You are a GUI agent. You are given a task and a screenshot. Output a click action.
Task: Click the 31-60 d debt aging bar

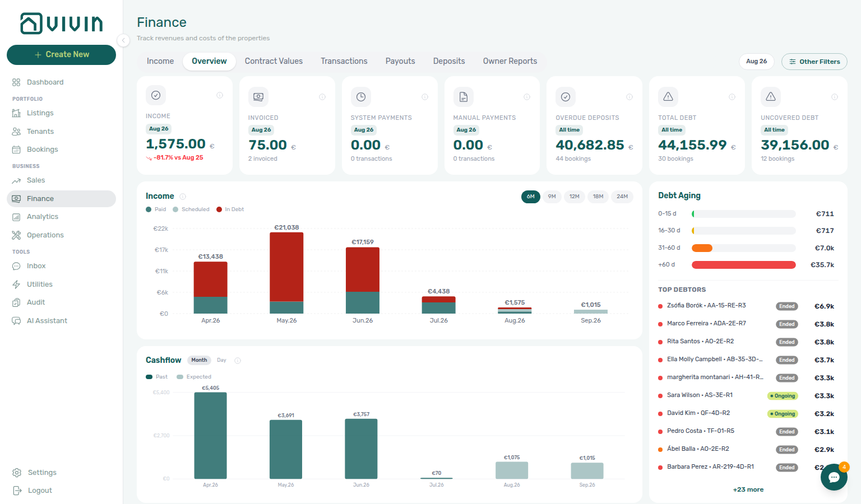744,248
